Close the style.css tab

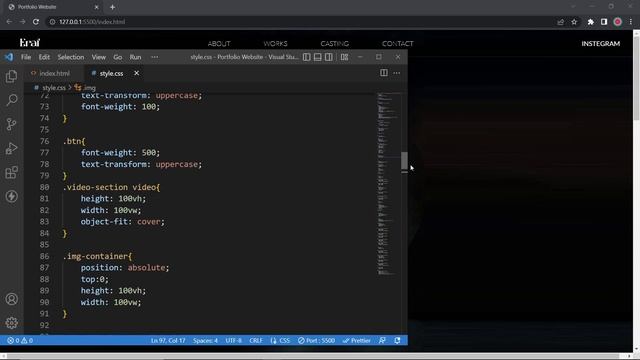click(136, 73)
